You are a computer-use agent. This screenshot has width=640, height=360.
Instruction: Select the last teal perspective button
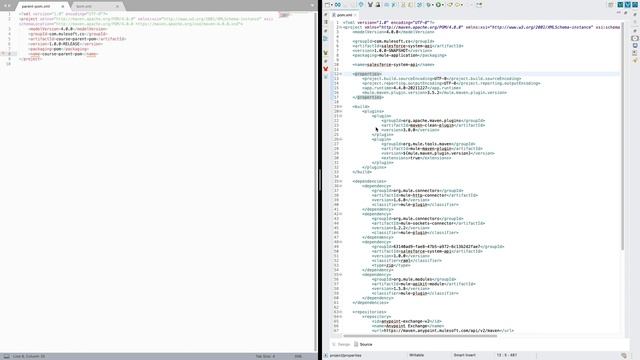635,4
